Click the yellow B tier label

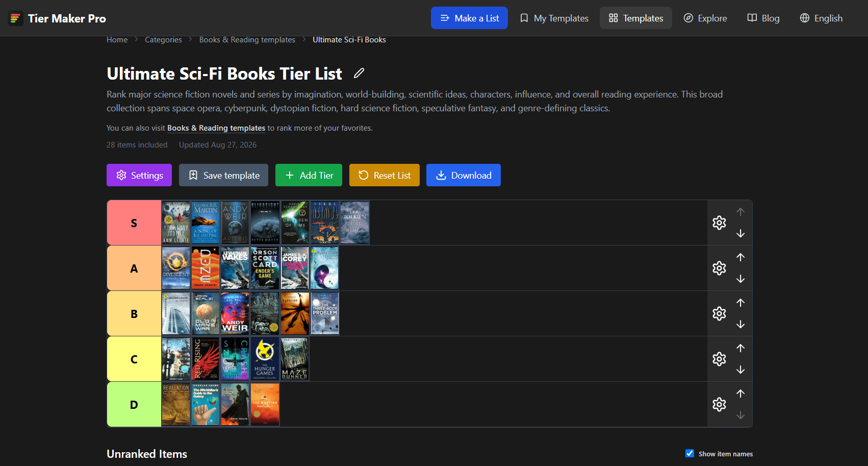point(134,313)
